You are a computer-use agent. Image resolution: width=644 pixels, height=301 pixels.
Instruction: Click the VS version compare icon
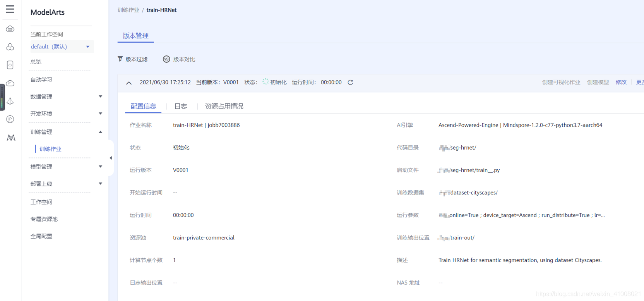point(166,59)
